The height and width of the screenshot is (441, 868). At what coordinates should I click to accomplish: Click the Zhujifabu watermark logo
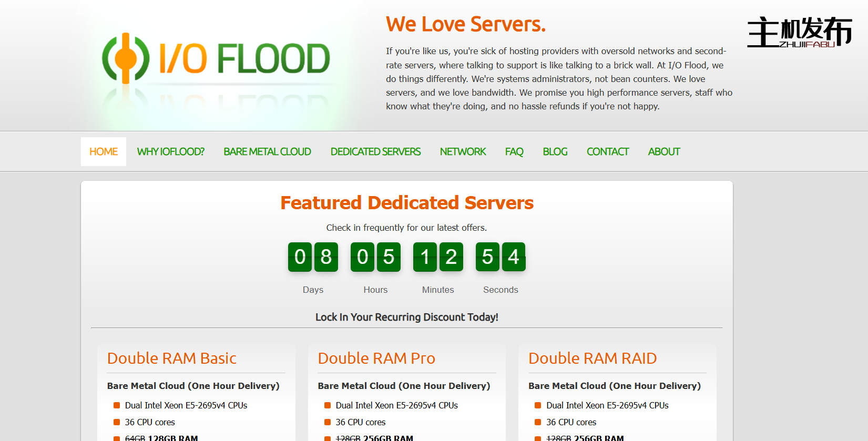click(x=799, y=33)
